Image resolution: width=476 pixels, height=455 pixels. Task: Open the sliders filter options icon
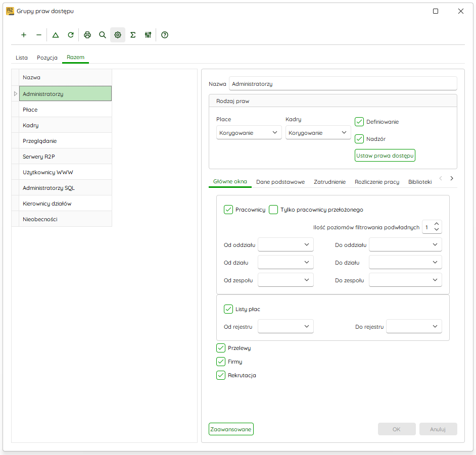click(x=148, y=35)
